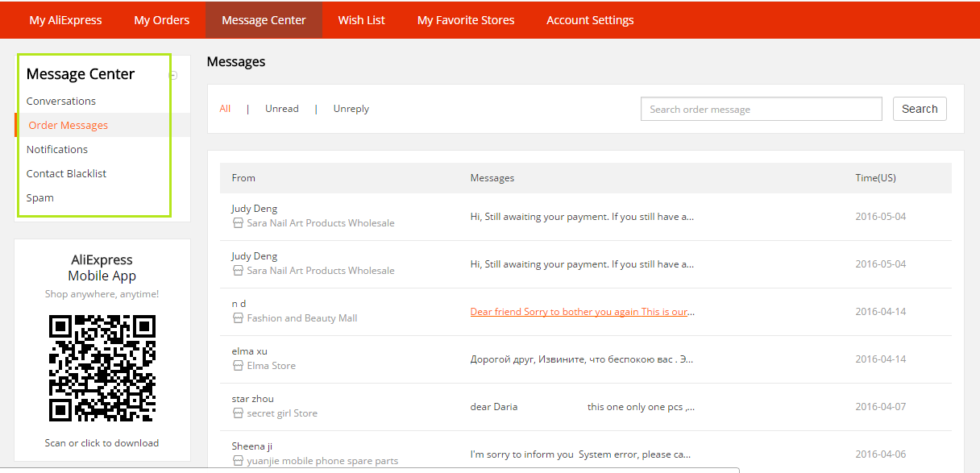Image resolution: width=980 pixels, height=473 pixels.
Task: Go to Account Settings
Action: (x=590, y=19)
